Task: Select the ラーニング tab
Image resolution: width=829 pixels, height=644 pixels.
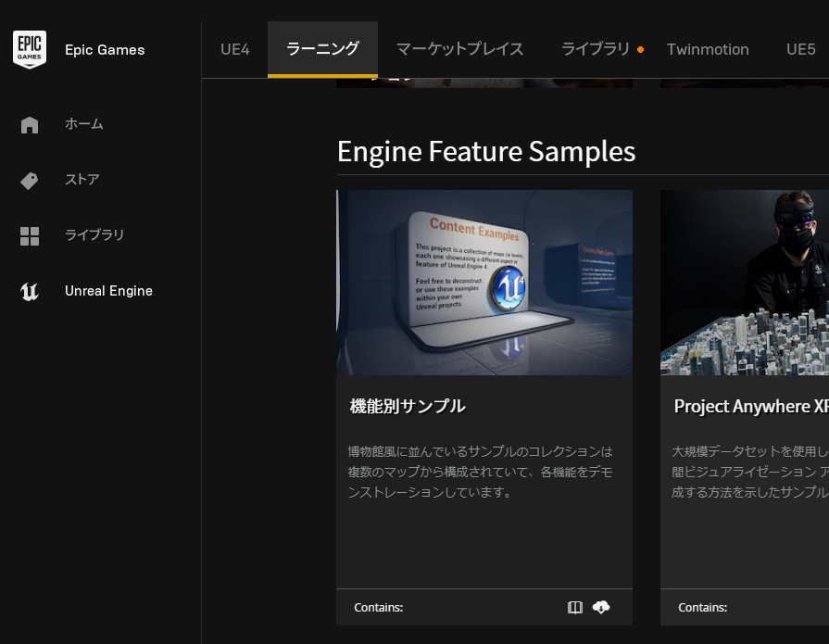Action: [x=322, y=50]
